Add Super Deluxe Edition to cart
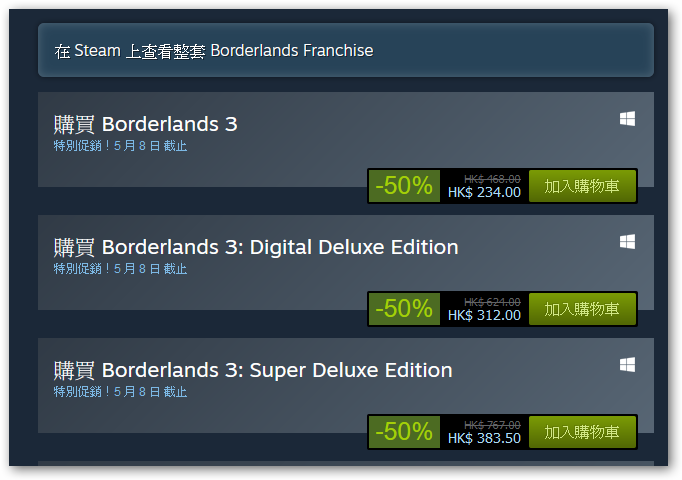 click(582, 432)
